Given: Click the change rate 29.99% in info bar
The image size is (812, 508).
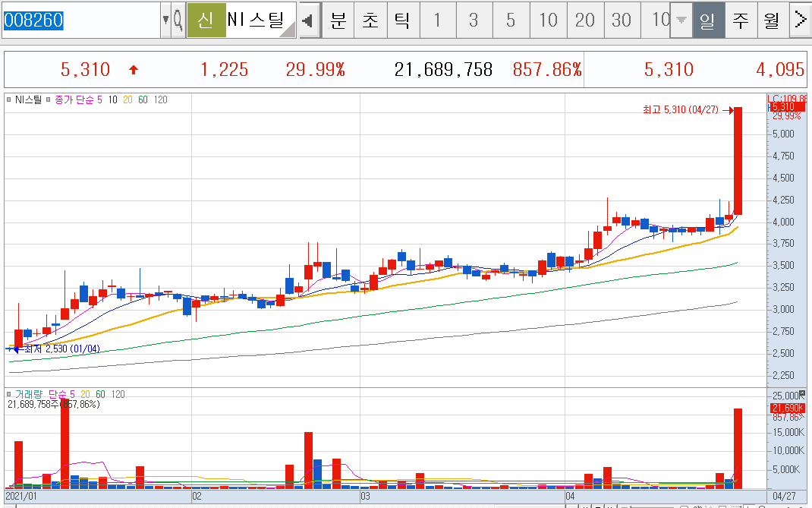Looking at the screenshot, I should tap(316, 69).
